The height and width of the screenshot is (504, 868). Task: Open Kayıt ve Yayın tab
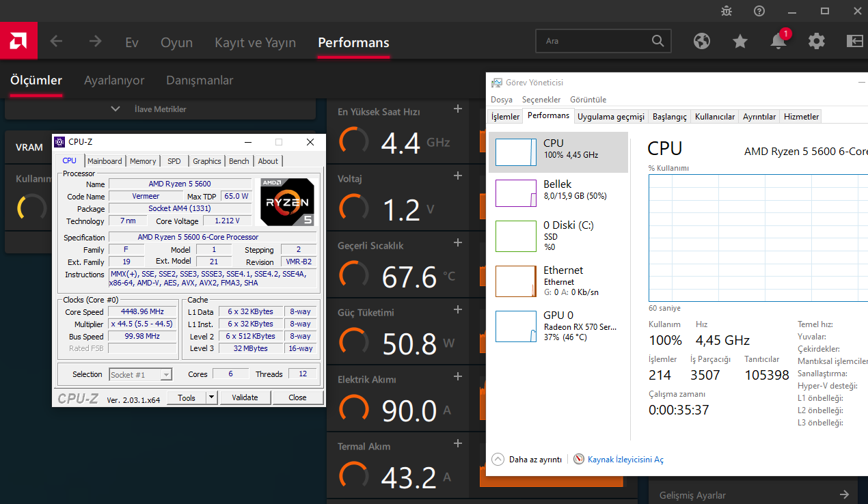coord(255,42)
